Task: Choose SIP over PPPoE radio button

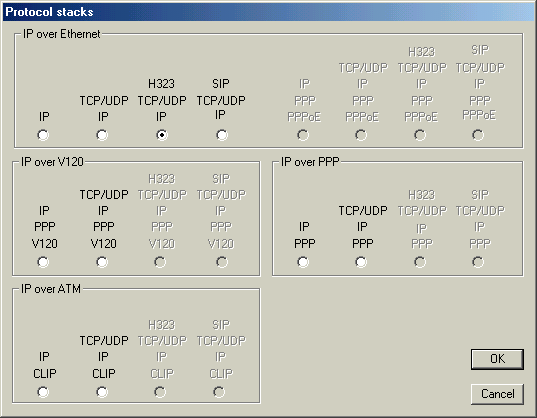Action: [478, 135]
